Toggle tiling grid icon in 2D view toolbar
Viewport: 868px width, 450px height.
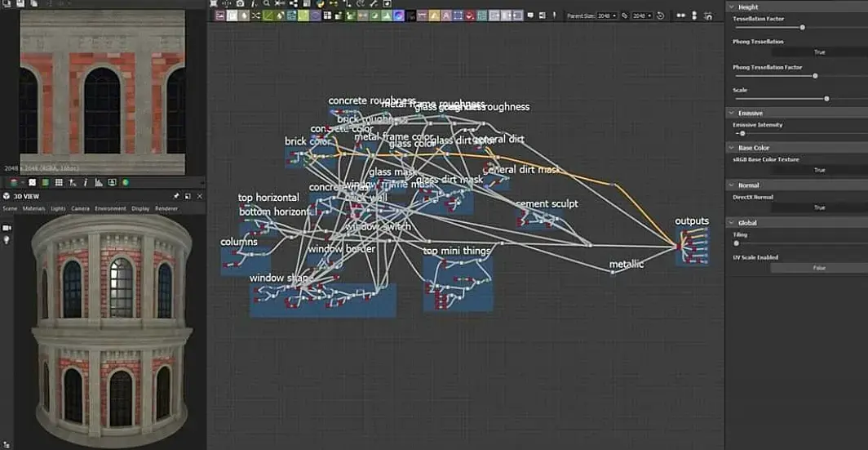pyautogui.click(x=59, y=182)
